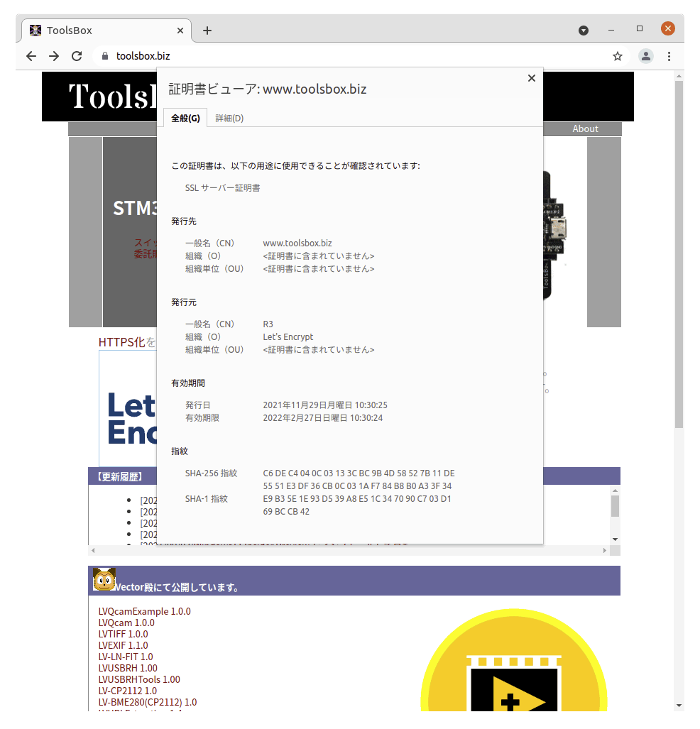Go forward to the next page

pyautogui.click(x=54, y=56)
